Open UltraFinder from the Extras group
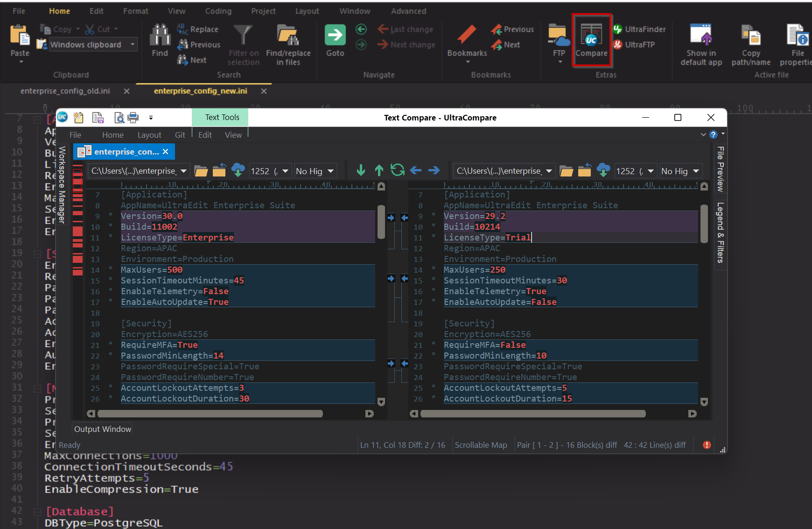The width and height of the screenshot is (812, 529). point(640,29)
